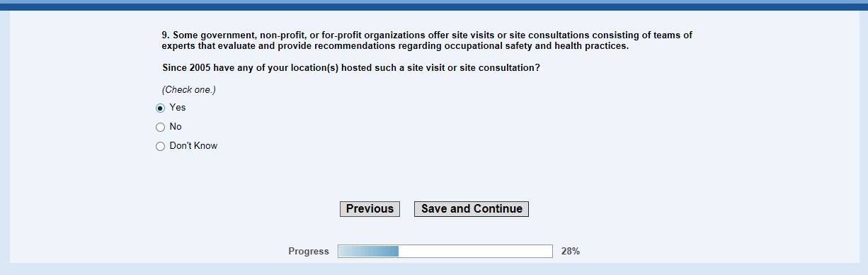The width and height of the screenshot is (868, 275).
Task: Click the 'Since 2005' question sentence
Action: coord(351,68)
